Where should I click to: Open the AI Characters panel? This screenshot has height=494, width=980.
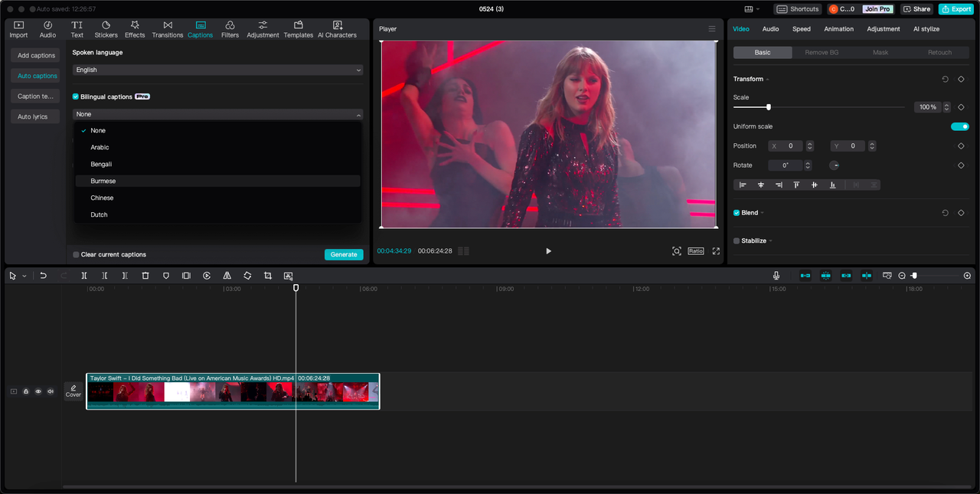click(337, 29)
